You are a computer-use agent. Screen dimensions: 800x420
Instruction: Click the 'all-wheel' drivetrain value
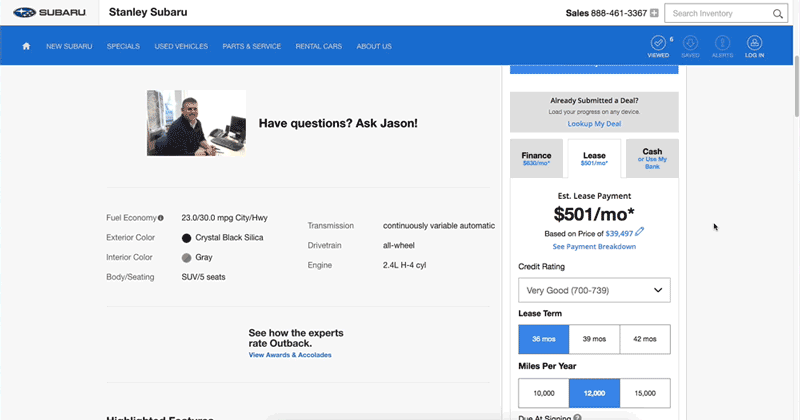(398, 245)
